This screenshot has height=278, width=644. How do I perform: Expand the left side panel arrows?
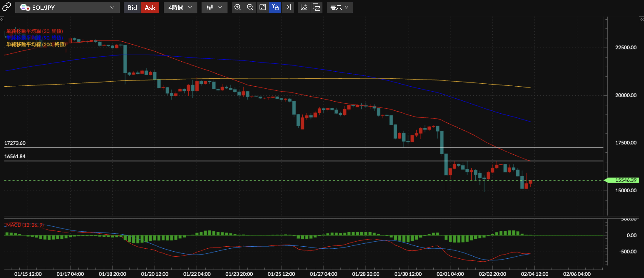[x=1, y=19]
